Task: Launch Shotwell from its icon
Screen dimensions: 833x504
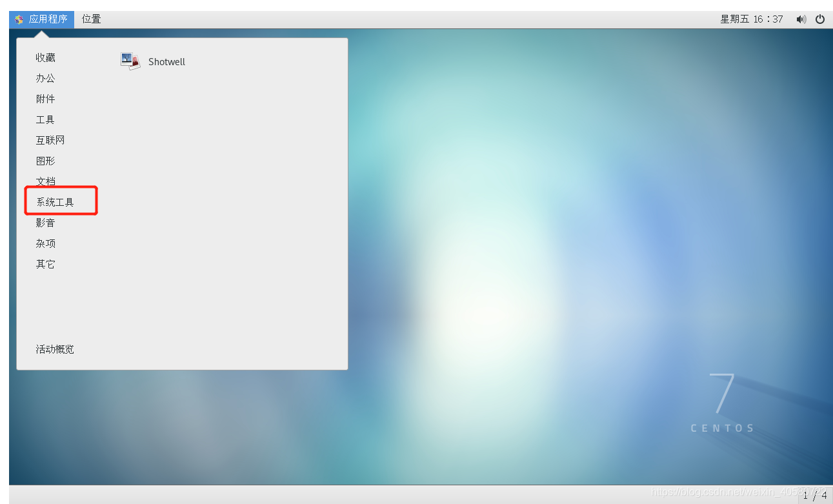Action: pos(130,61)
